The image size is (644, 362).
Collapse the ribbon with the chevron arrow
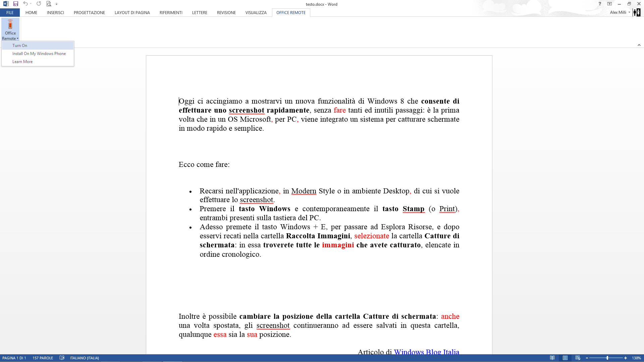click(639, 45)
